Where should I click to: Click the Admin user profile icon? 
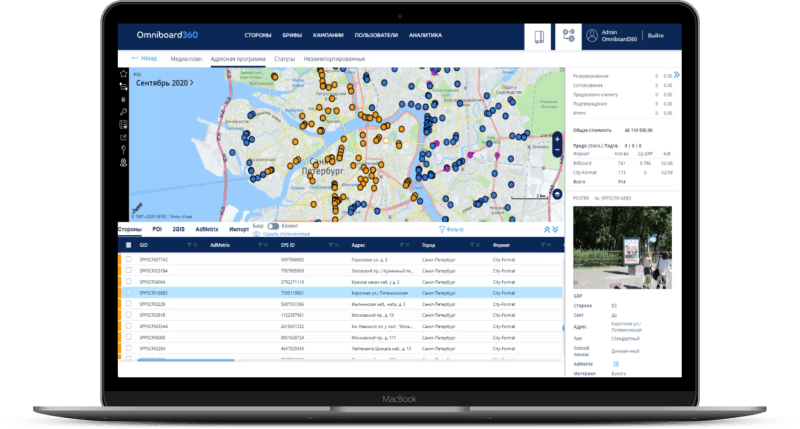coord(592,35)
